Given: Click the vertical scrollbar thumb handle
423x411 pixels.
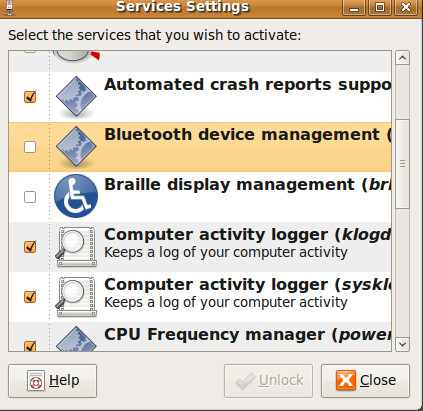Looking at the screenshot, I should click(402, 164).
